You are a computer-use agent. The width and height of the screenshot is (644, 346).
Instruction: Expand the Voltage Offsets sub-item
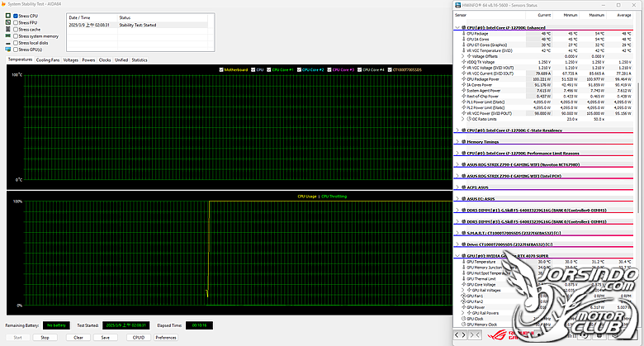point(463,56)
